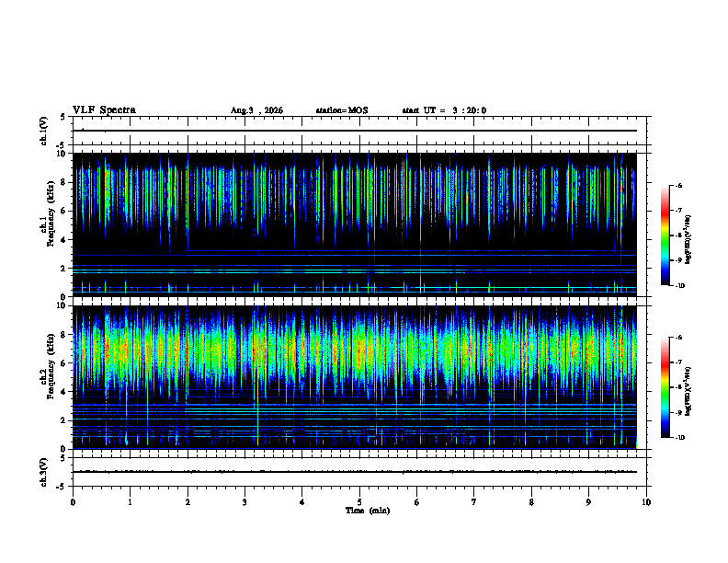Image resolution: width=728 pixels, height=563 pixels.
Task: Click time axis tick label "1"
Action: click(130, 502)
